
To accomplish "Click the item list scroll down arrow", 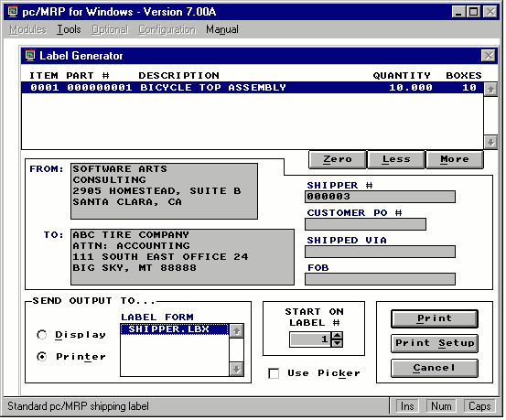I will (490, 142).
